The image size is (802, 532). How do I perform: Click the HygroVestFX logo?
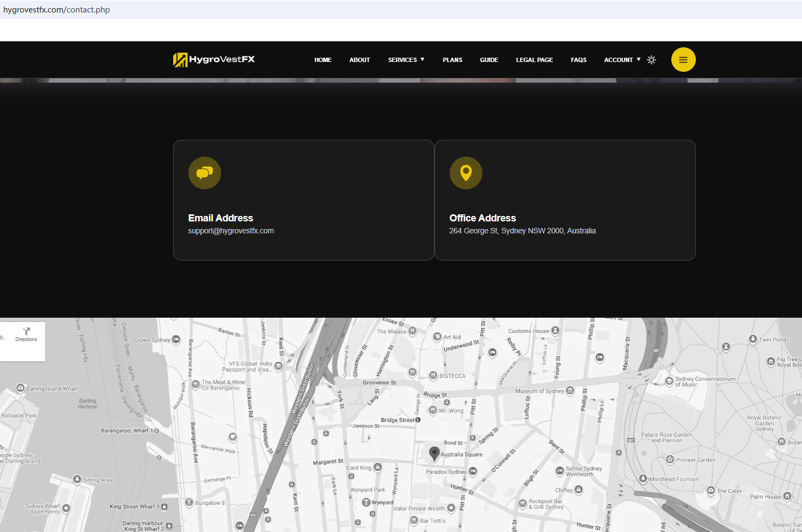(214, 59)
